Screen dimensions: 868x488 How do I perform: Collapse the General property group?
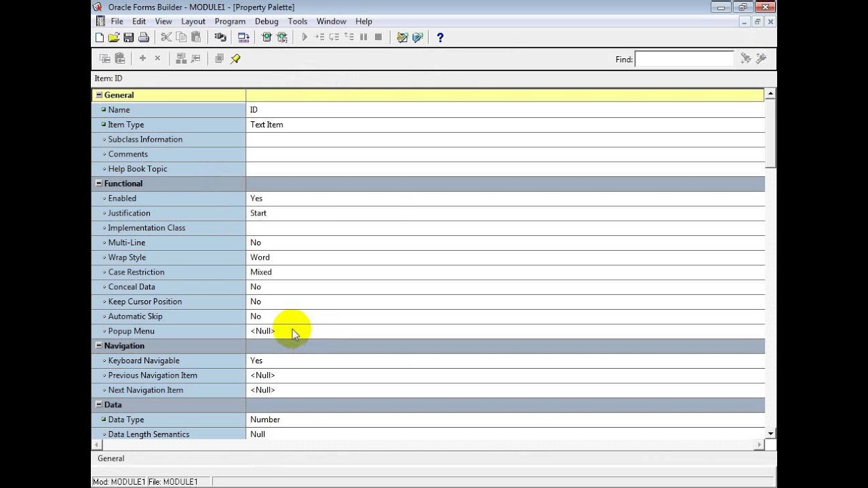99,95
